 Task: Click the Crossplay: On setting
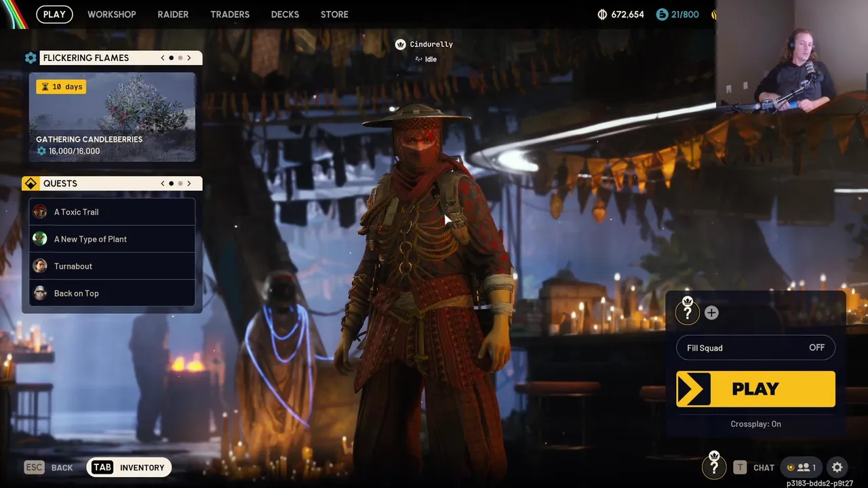[x=755, y=424]
